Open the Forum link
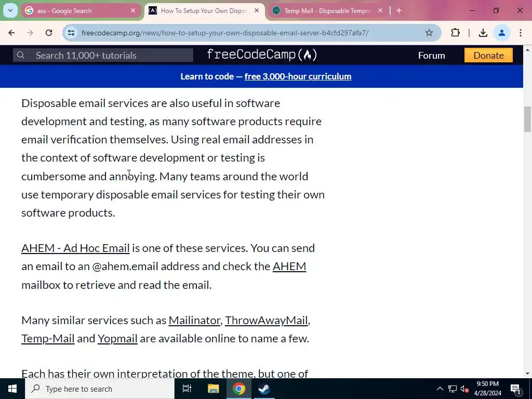This screenshot has width=532, height=399. (x=431, y=55)
